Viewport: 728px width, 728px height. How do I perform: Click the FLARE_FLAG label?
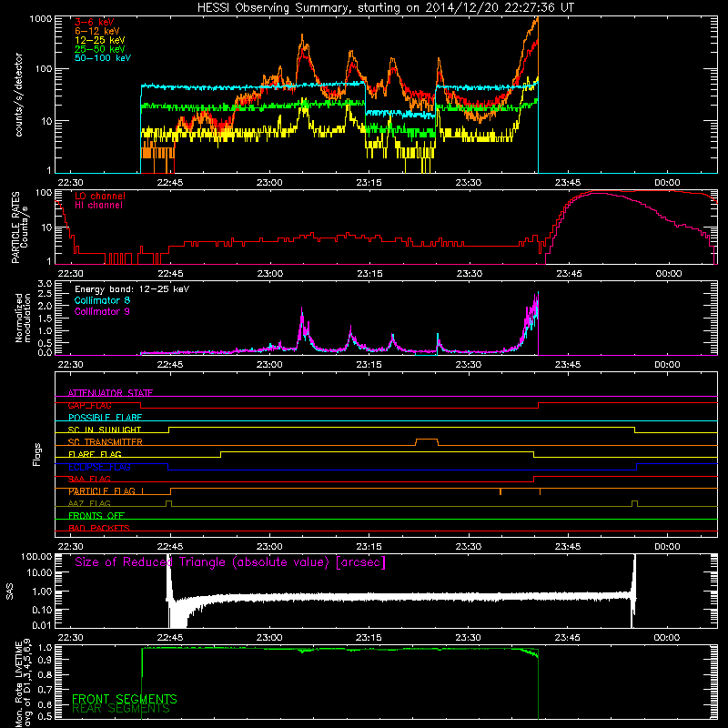point(95,454)
